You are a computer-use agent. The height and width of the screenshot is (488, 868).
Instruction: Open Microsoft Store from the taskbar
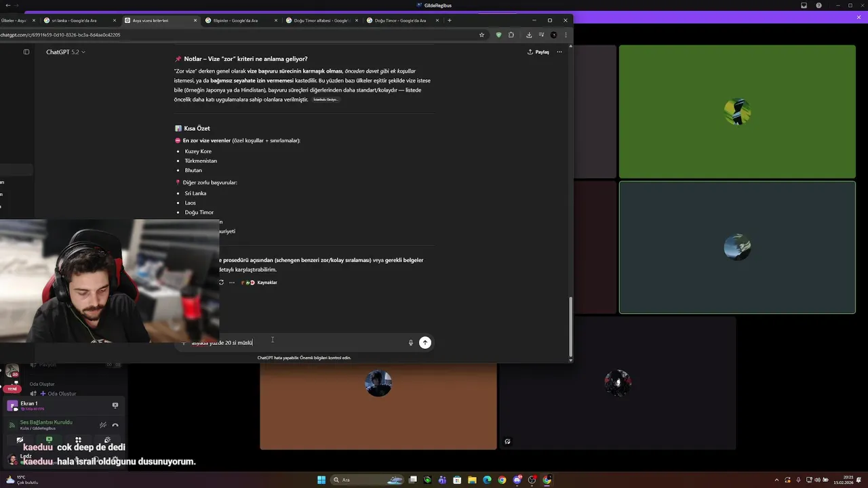[x=458, y=480]
